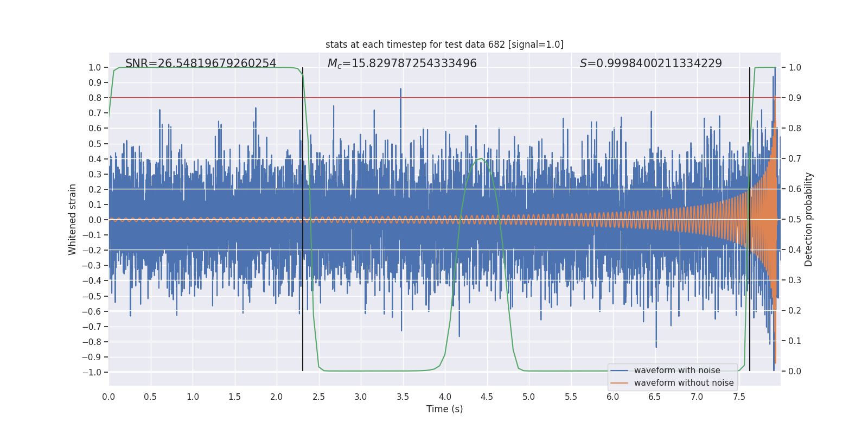Viewport: 868px width, 434px height.
Task: Click Detection probability axis tick label 0.1
Action: pyautogui.click(x=795, y=341)
